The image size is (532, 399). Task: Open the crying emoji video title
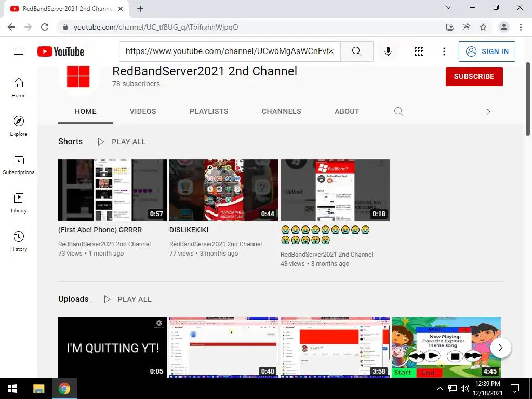pos(325,235)
